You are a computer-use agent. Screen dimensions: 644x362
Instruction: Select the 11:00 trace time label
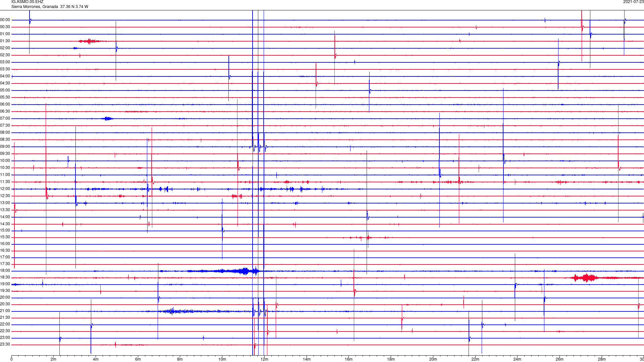pyautogui.click(x=5, y=175)
